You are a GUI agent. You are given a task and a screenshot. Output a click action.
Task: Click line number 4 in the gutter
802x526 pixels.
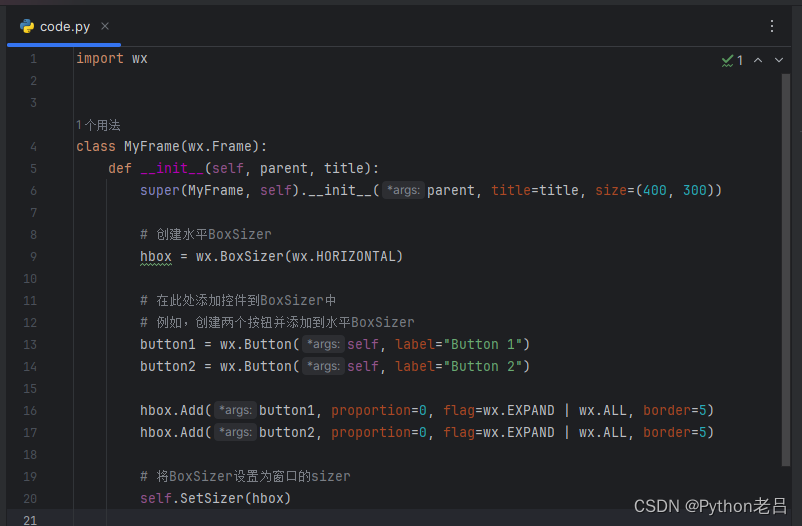(33, 147)
